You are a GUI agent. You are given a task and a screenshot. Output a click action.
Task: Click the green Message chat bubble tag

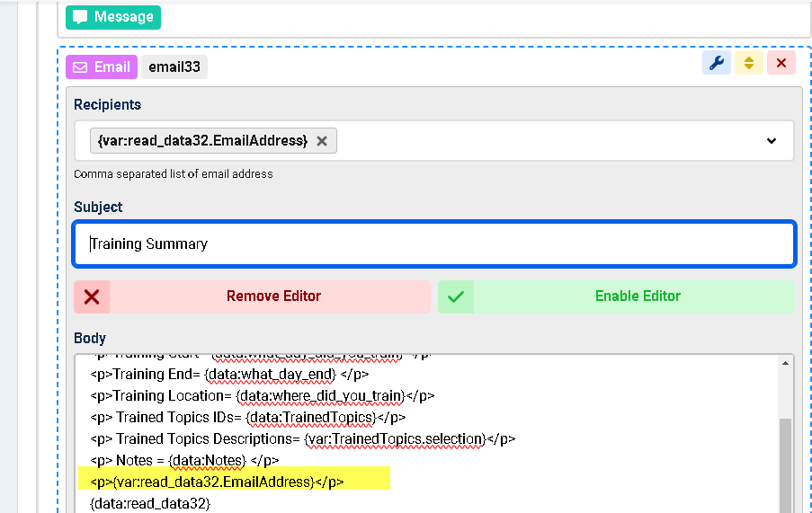113,17
